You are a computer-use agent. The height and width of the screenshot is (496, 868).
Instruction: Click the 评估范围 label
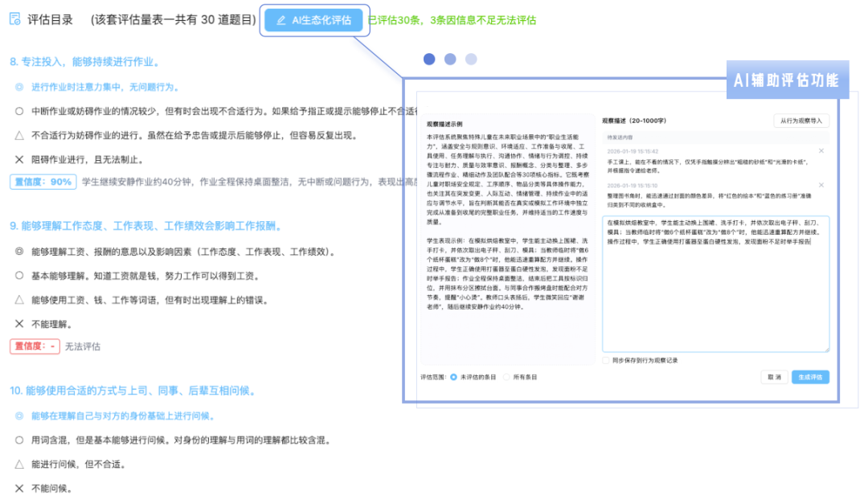coord(433,377)
